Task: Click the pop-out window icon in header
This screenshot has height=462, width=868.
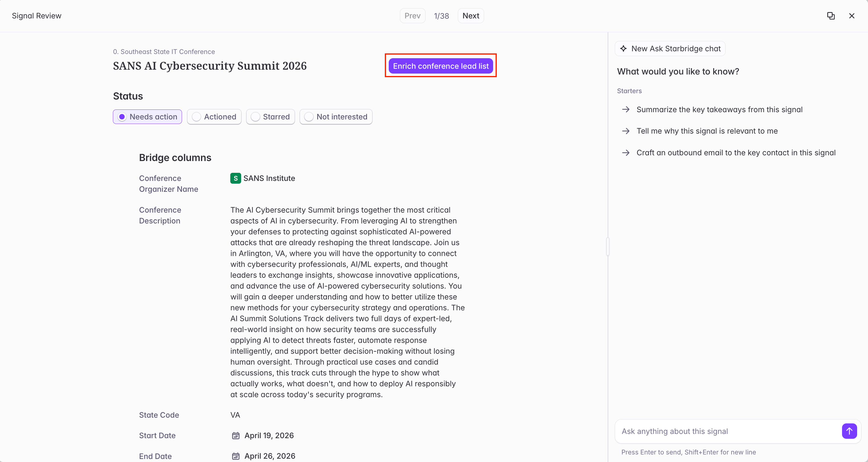Action: tap(831, 16)
